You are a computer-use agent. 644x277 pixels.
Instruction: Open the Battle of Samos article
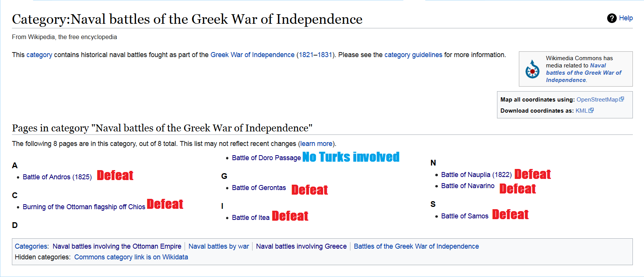464,216
